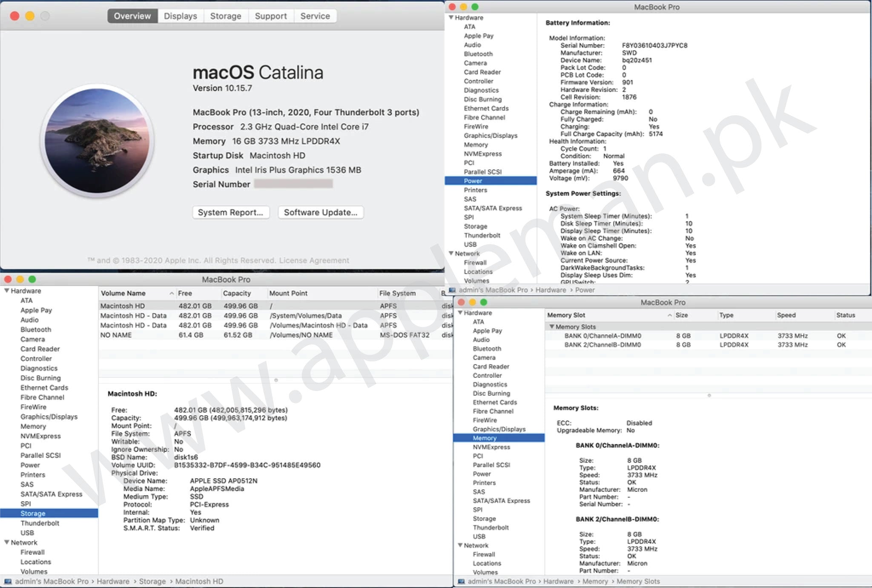Sort by Volume Name column header
This screenshot has width=872, height=588.
pyautogui.click(x=137, y=293)
